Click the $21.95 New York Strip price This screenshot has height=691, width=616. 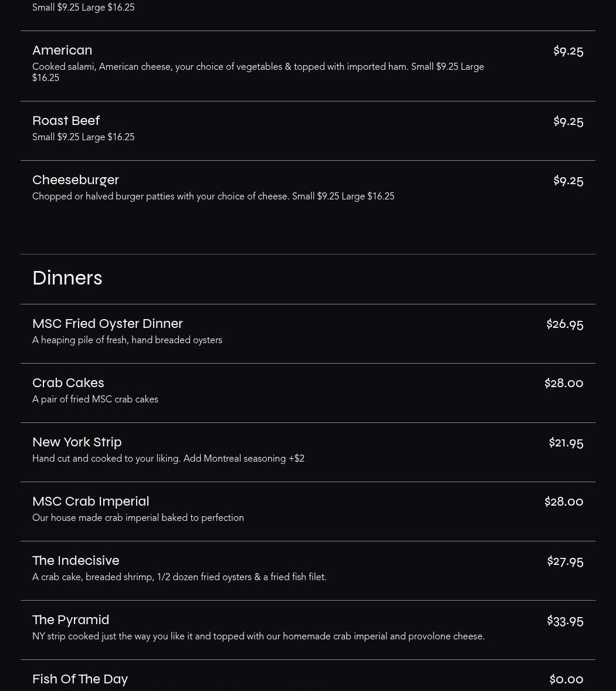coord(566,442)
